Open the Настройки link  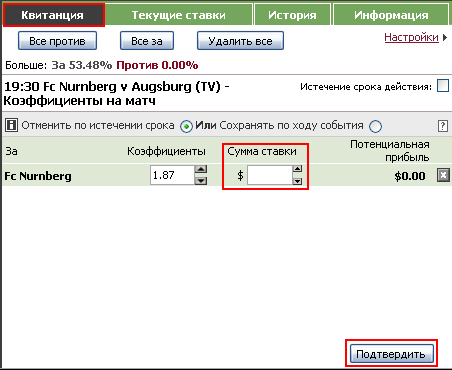(411, 37)
